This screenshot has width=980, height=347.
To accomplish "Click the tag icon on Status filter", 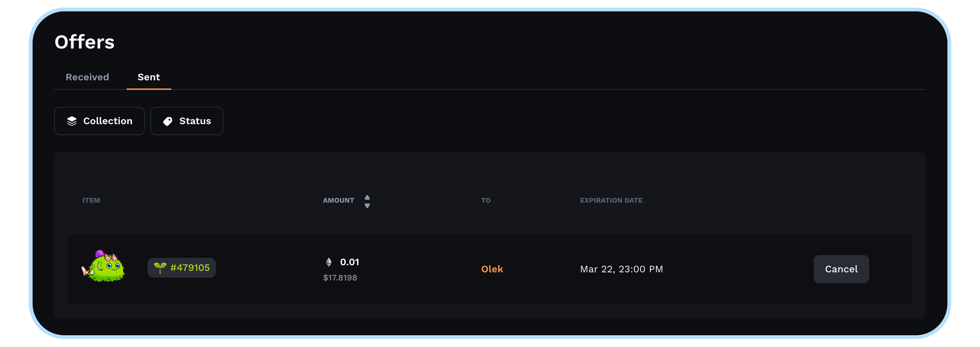I will click(x=168, y=121).
